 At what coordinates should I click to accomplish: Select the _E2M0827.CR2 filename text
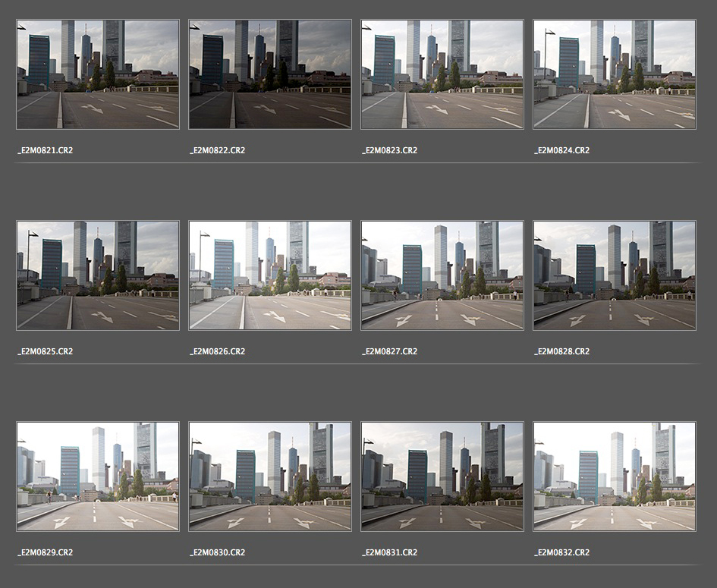pos(389,351)
